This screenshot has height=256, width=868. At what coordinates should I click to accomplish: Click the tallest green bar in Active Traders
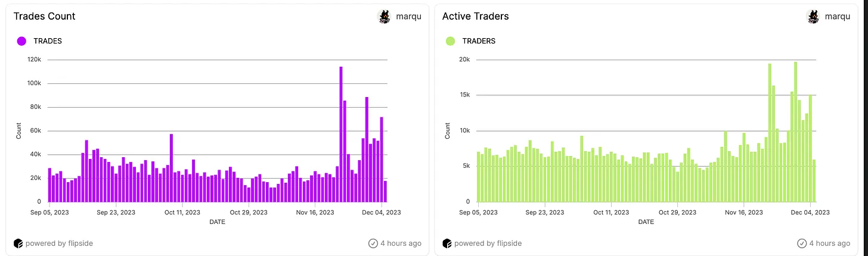795,132
